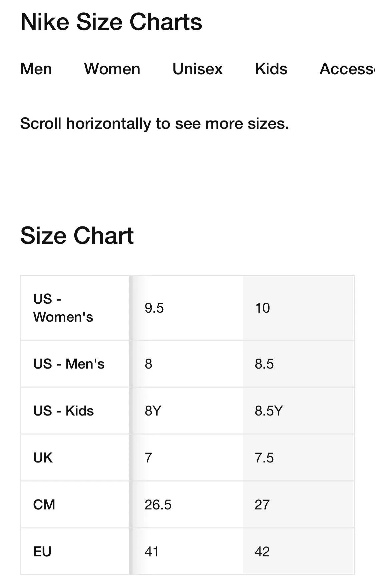Screen dimensions: 375x588
Task: Select the Unisex tab
Action: coord(197,69)
